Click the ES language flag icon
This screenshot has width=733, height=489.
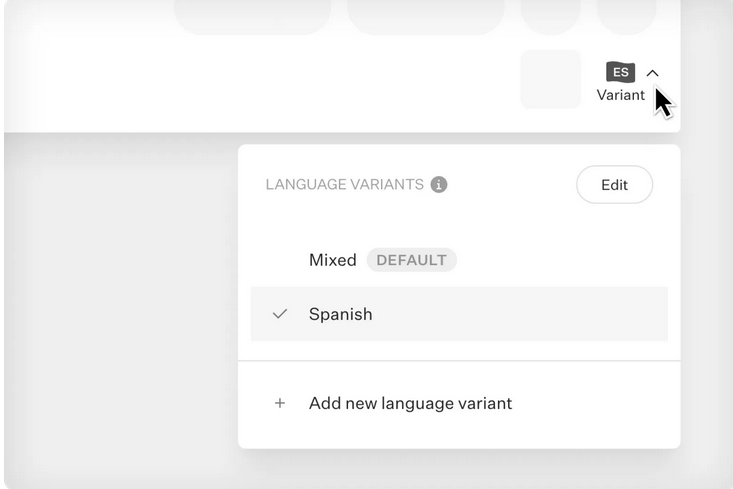click(620, 72)
